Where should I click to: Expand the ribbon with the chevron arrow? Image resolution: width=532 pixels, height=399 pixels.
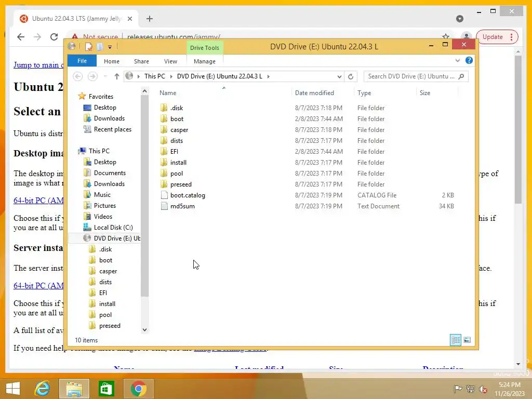click(x=457, y=61)
